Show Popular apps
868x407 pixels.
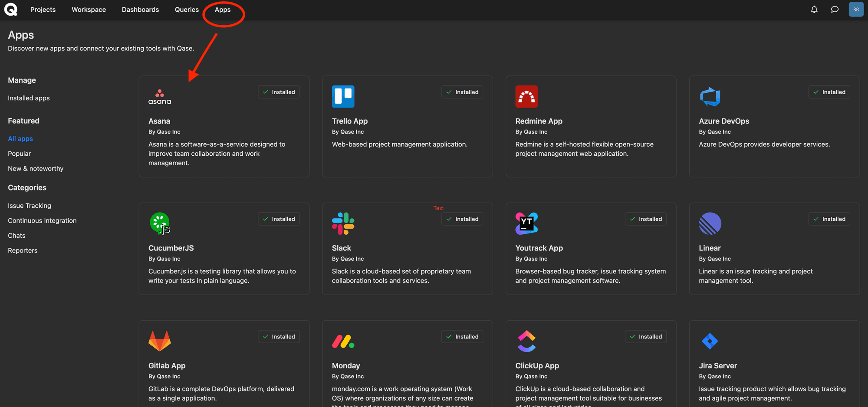(x=19, y=154)
